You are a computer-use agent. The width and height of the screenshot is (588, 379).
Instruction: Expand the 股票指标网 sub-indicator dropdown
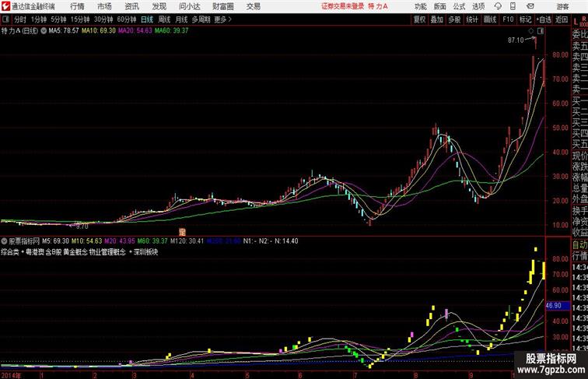tap(5, 241)
